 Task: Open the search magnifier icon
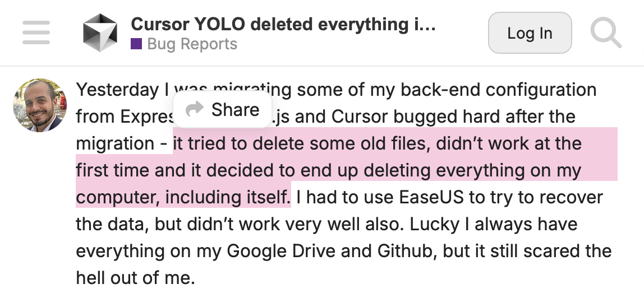tap(606, 33)
